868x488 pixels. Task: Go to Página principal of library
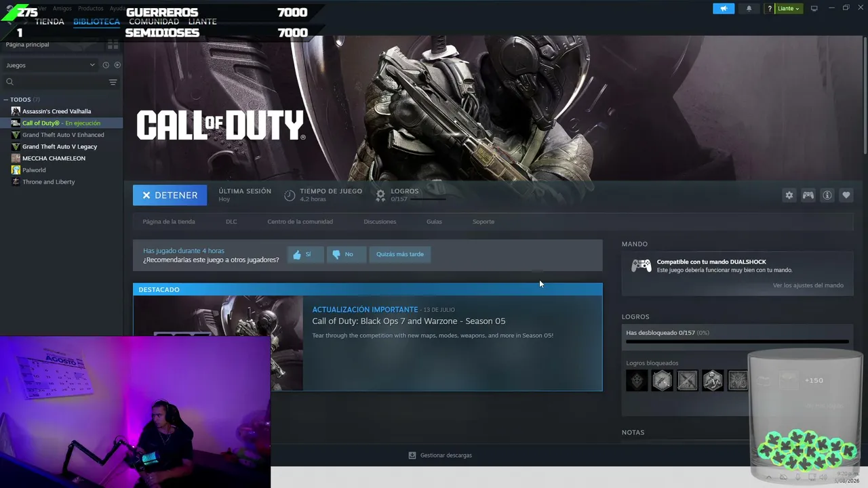tap(27, 45)
